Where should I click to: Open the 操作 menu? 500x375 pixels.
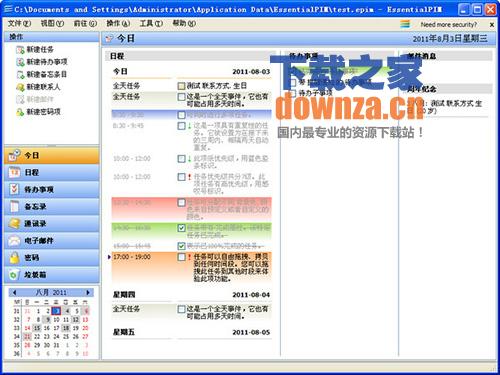pos(118,23)
